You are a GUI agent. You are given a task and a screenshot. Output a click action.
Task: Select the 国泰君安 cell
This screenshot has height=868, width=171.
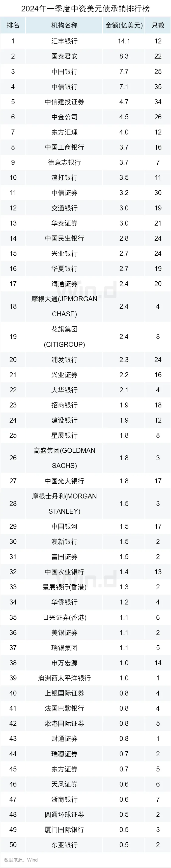[64, 56]
